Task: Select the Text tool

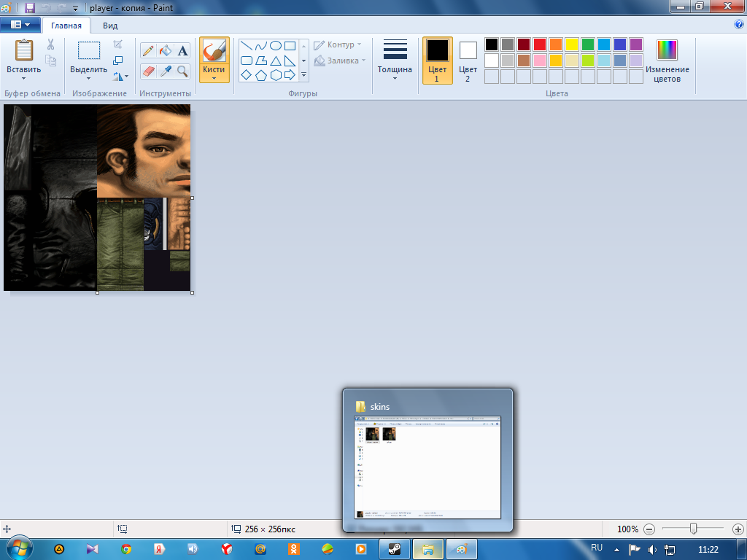Action: 182,50
